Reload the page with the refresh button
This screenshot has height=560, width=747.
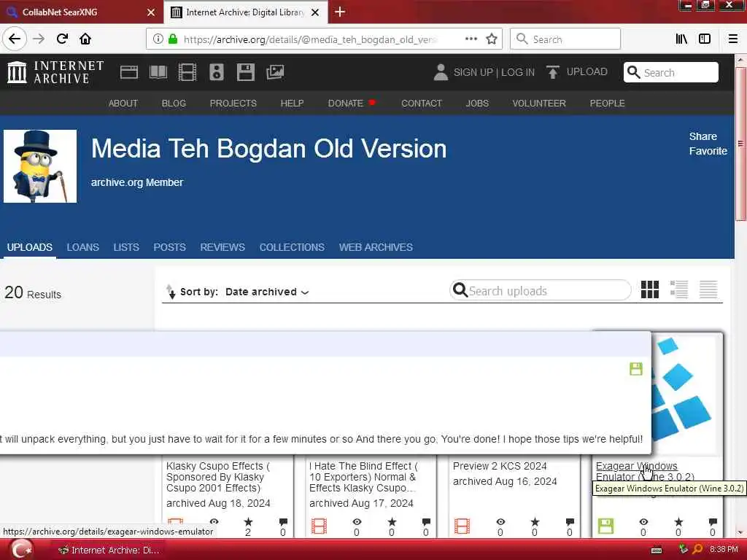coord(62,39)
